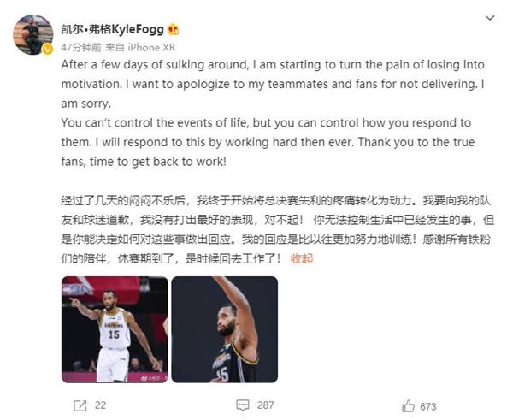Open the 凯尔·弗格KyleFogg username link
The height and width of the screenshot is (420, 513).
[x=112, y=29]
